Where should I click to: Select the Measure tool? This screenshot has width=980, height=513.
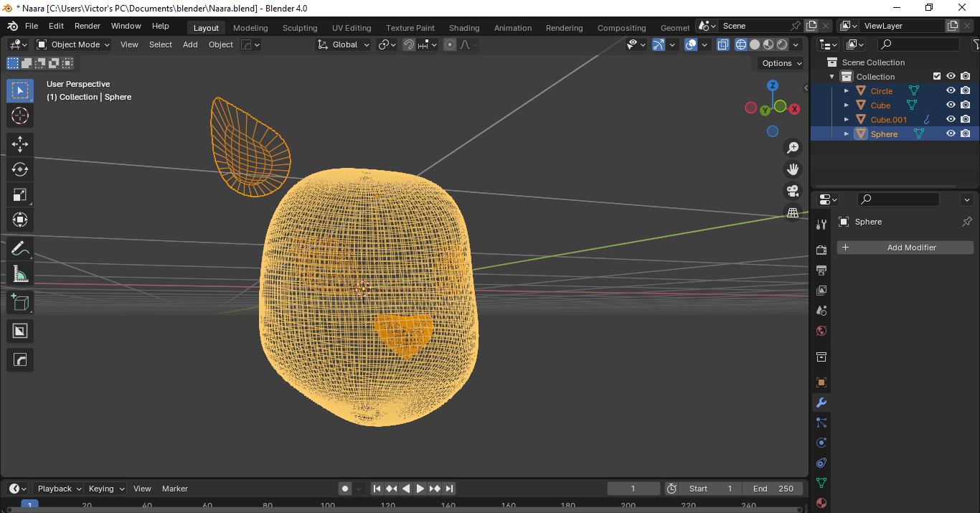pyautogui.click(x=20, y=273)
